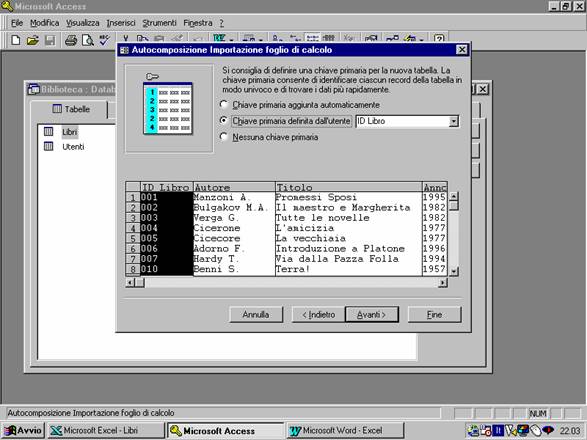Image resolution: width=587 pixels, height=440 pixels.
Task: Switch to Microsoft Excel - Libri taskbar button
Action: pyautogui.click(x=106, y=430)
